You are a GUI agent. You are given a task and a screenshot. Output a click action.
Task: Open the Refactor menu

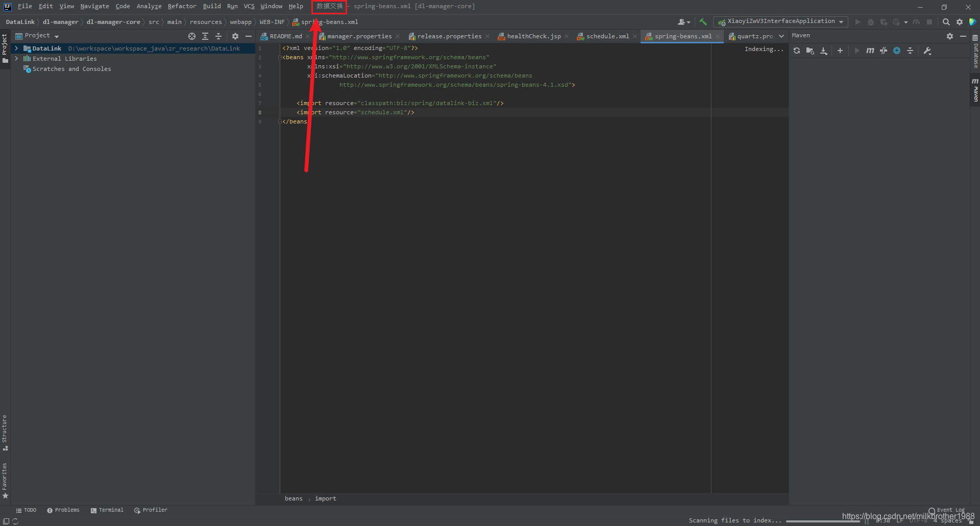[182, 6]
